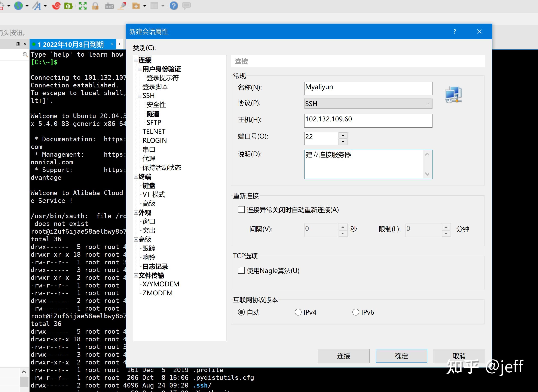Collapse the 连接 tree node
This screenshot has width=538, height=392.
pos(136,60)
